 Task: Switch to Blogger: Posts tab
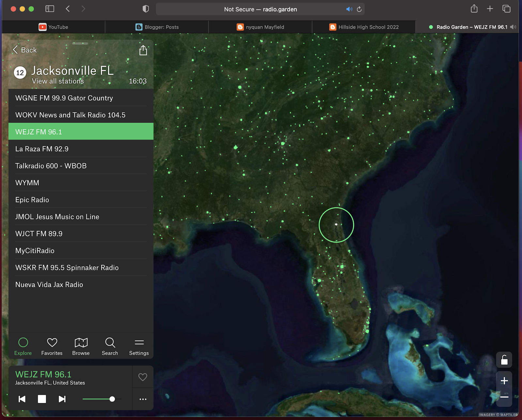tap(157, 27)
